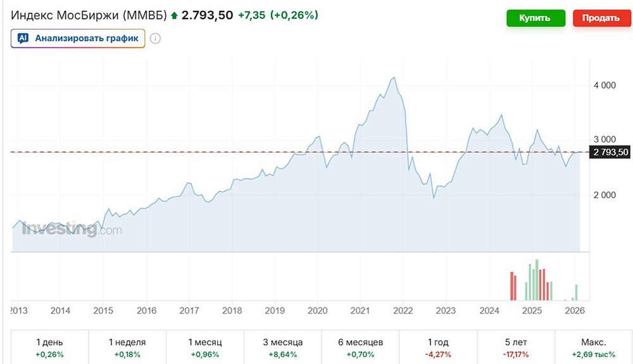
Task: Click the AI badge icon
Action: [x=23, y=38]
